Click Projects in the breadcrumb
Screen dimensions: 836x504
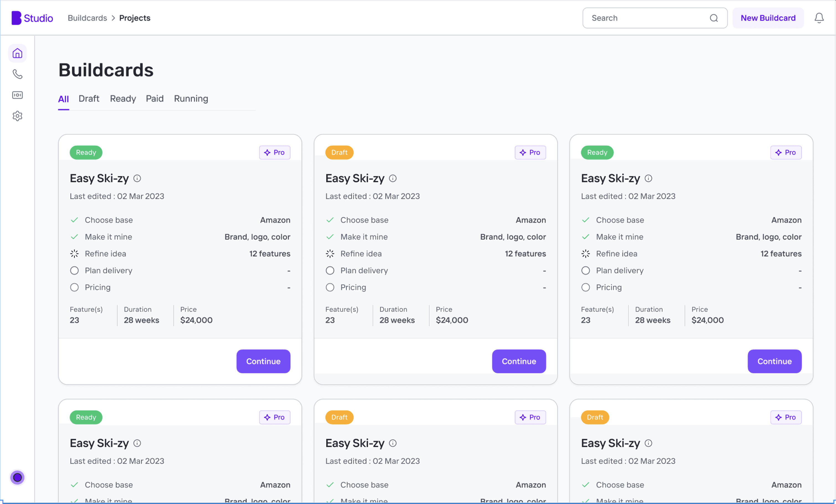point(135,18)
